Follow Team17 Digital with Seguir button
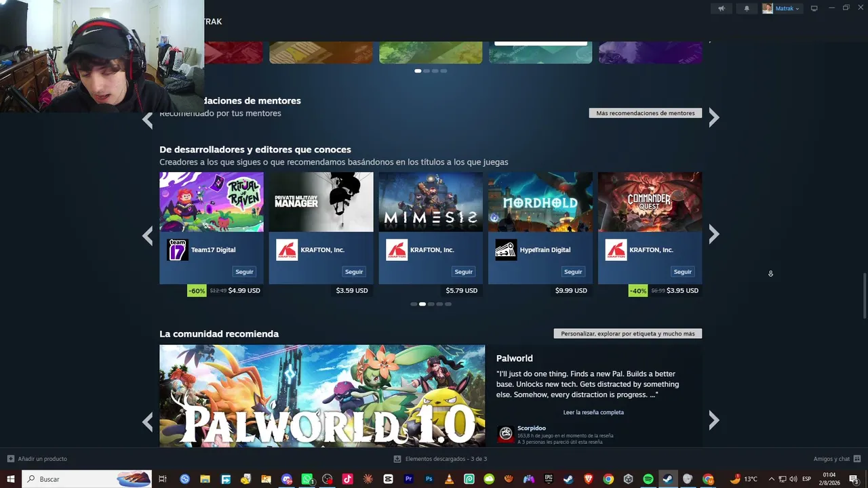Image resolution: width=868 pixels, height=488 pixels. click(244, 272)
